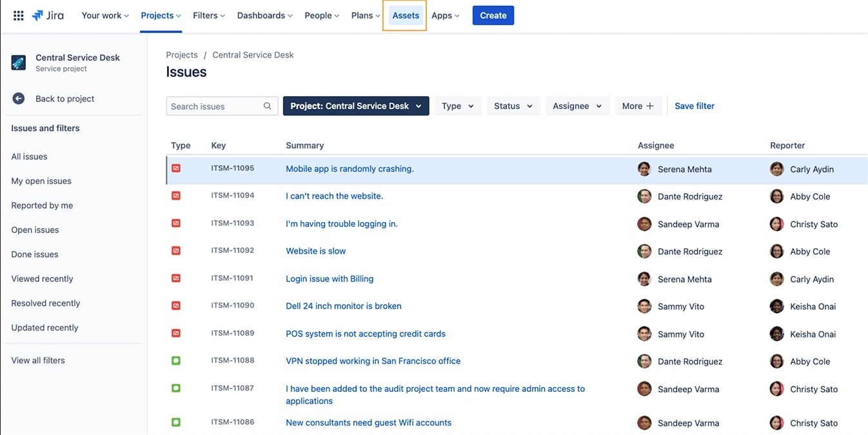Screen dimensions: 868x435
Task: Click the Central Service Desk project avatar
Action: point(18,62)
